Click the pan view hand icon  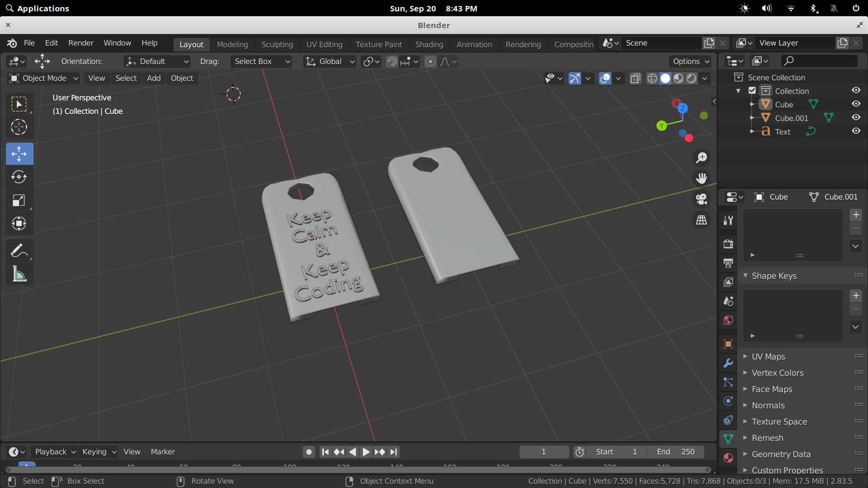point(701,178)
